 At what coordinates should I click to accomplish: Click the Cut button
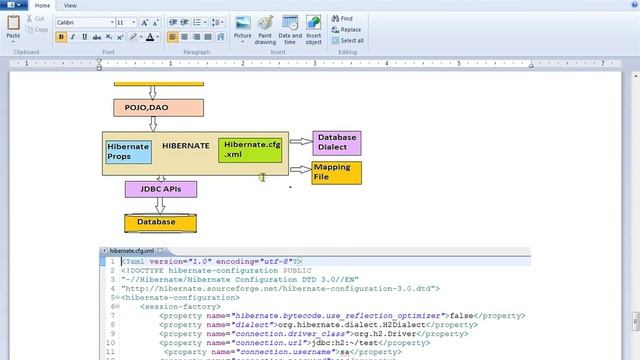(x=36, y=18)
